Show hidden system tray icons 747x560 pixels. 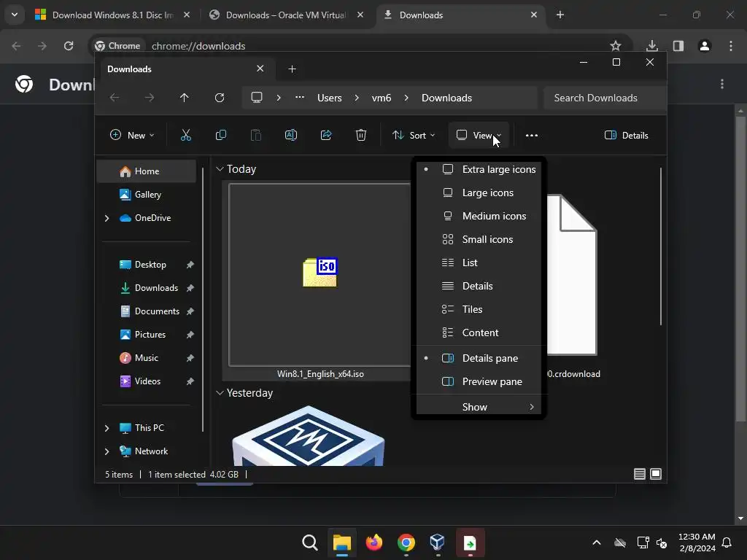coord(597,542)
